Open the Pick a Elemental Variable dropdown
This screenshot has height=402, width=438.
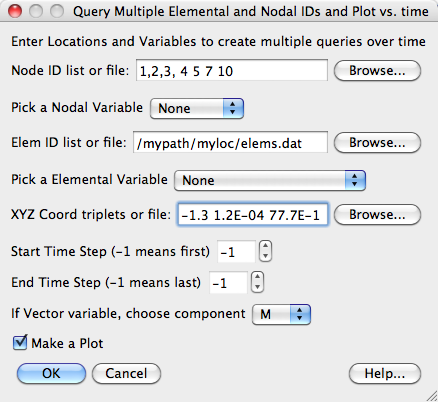270,180
